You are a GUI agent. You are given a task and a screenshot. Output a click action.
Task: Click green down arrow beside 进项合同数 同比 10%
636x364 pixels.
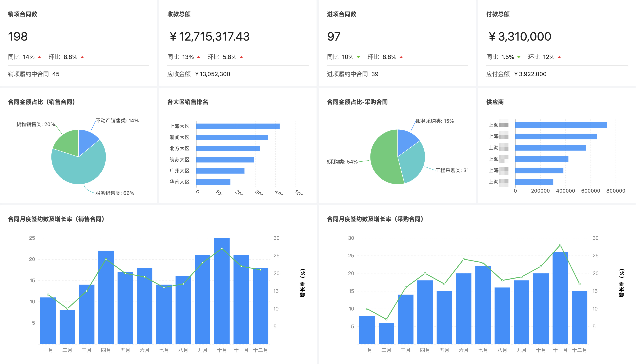[x=358, y=57]
